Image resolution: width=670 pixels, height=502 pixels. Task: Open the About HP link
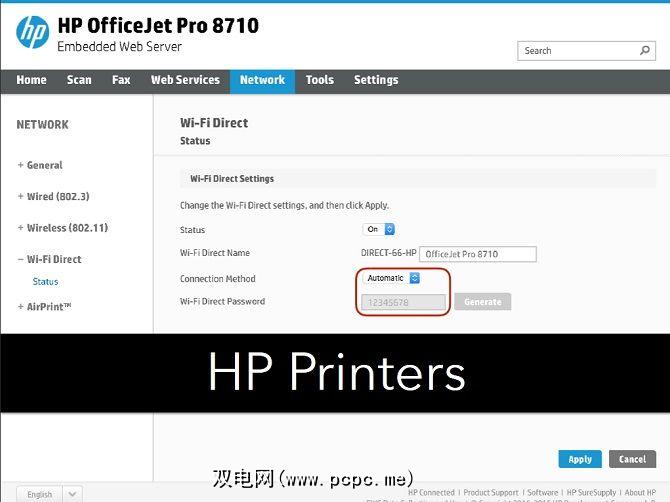click(x=640, y=493)
